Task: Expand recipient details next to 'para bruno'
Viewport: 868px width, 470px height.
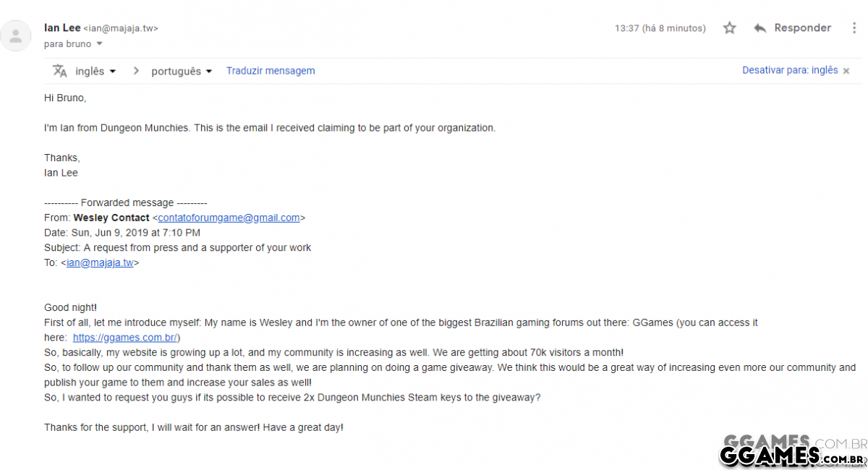Action: (x=99, y=44)
